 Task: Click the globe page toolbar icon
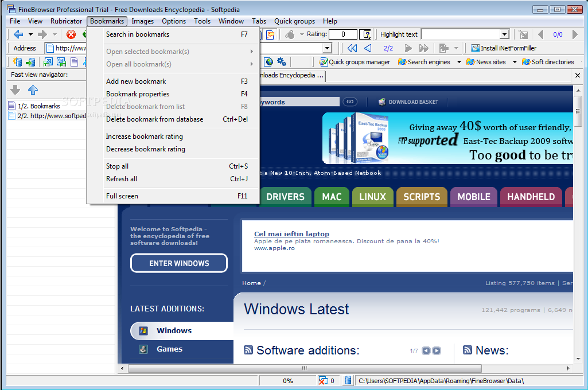click(268, 62)
